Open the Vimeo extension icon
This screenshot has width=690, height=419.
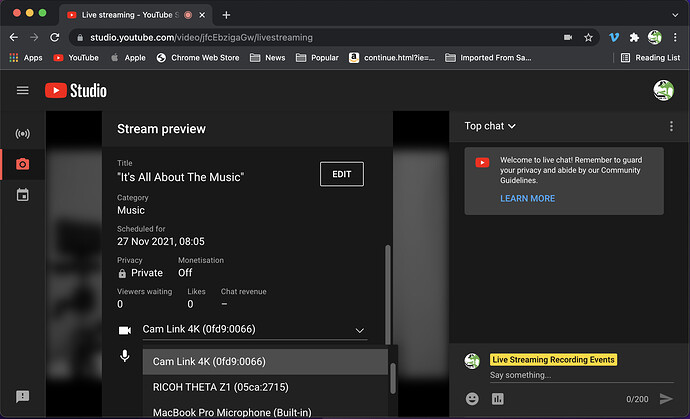614,37
